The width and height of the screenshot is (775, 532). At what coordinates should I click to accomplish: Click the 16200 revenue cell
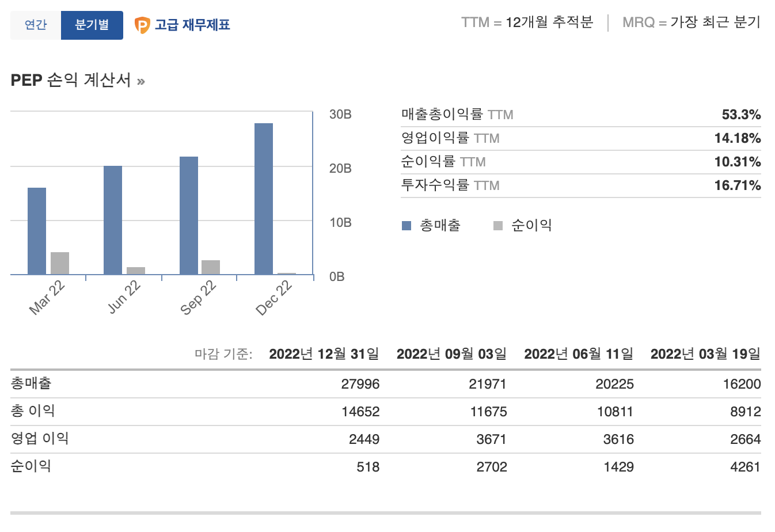[x=742, y=384]
